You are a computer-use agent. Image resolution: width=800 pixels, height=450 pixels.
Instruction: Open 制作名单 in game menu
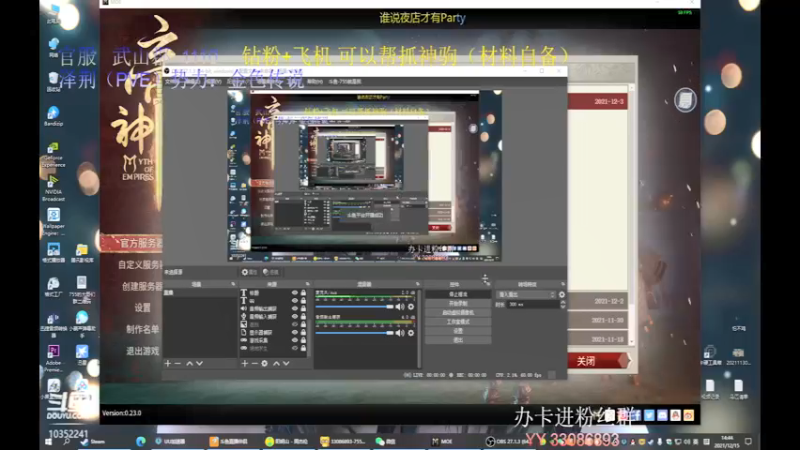[142, 330]
